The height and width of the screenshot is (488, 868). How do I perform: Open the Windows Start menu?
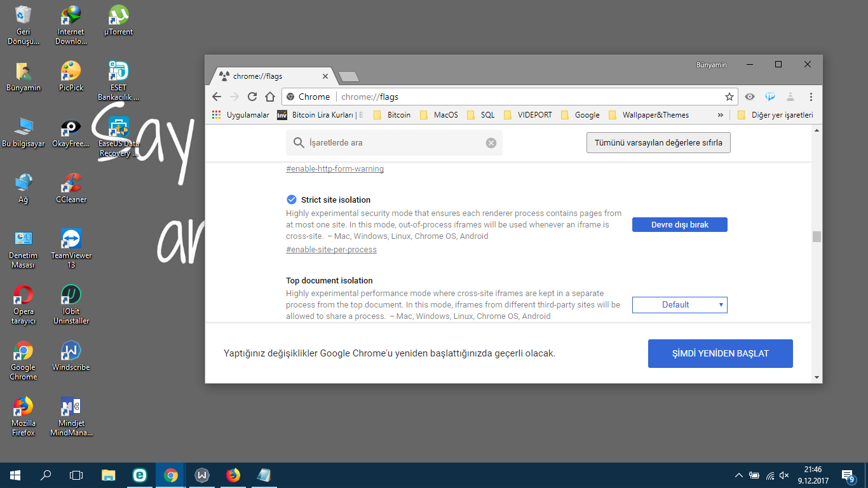click(x=15, y=475)
